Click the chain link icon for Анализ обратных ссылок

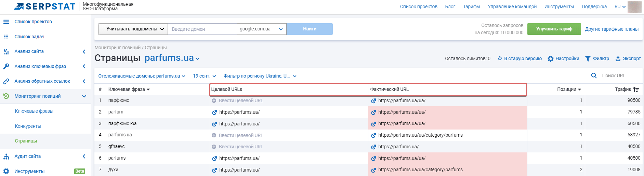point(6,81)
